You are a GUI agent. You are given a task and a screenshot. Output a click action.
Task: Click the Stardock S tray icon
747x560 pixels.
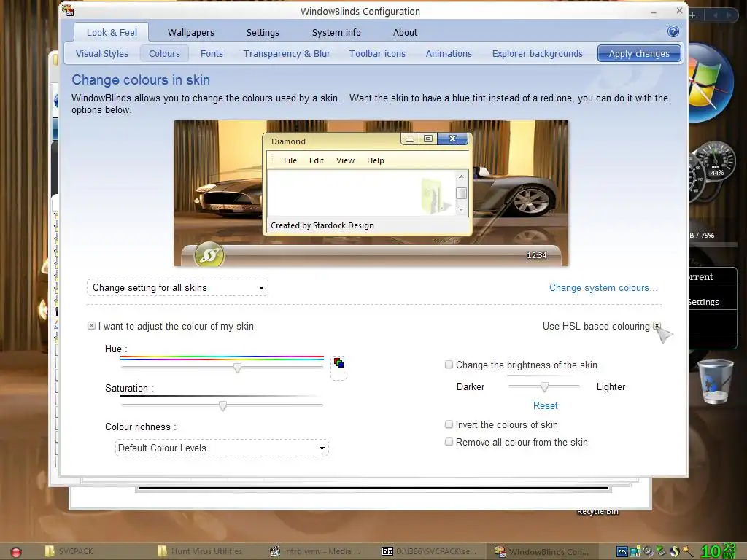(674, 552)
